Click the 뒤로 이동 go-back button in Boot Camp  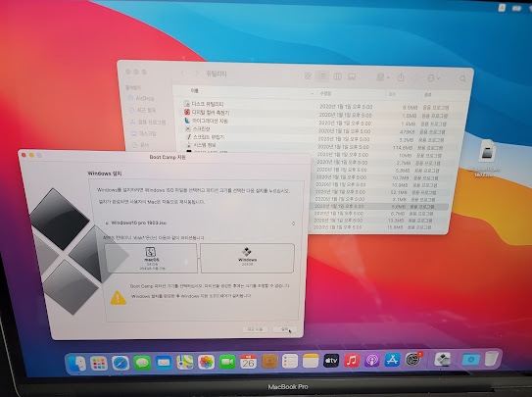(x=255, y=329)
